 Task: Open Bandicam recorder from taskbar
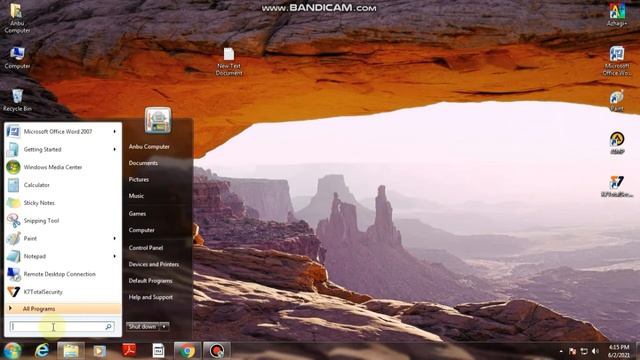click(x=216, y=351)
